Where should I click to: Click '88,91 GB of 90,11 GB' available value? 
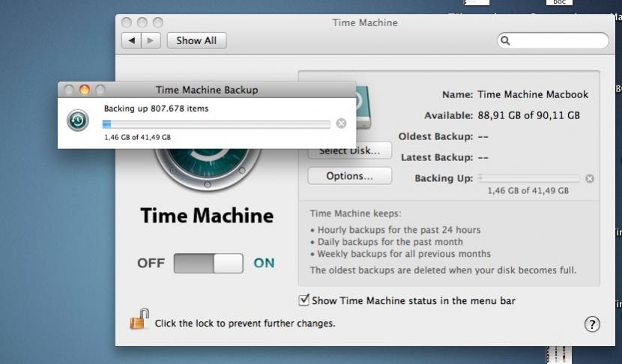pyautogui.click(x=529, y=115)
